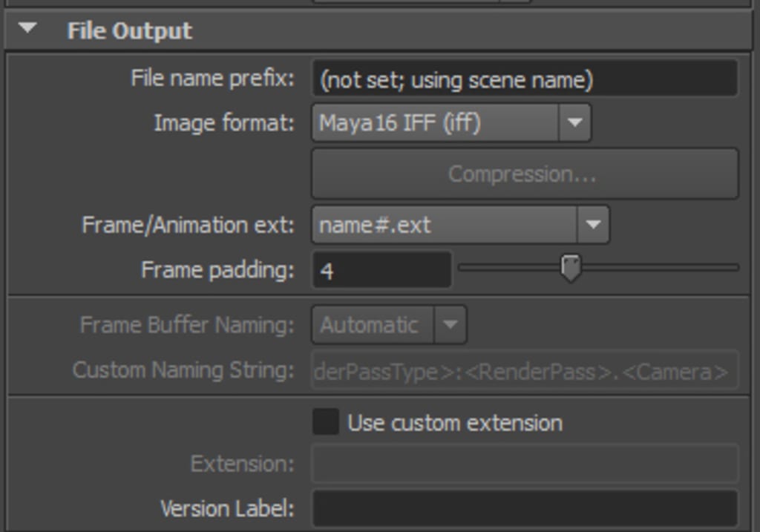Click the Frame padding value field

pyautogui.click(x=381, y=269)
